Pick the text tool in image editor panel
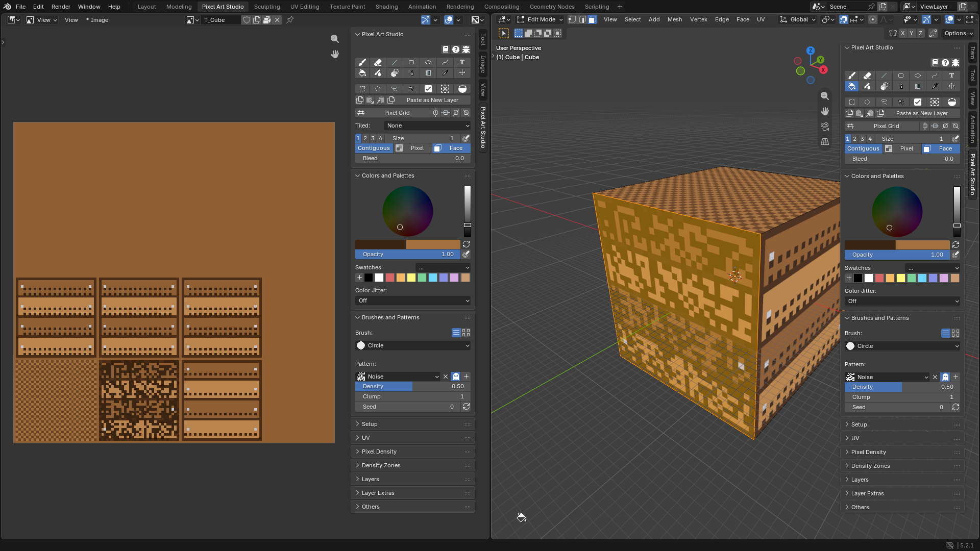Viewport: 980px width, 551px height. pyautogui.click(x=462, y=62)
